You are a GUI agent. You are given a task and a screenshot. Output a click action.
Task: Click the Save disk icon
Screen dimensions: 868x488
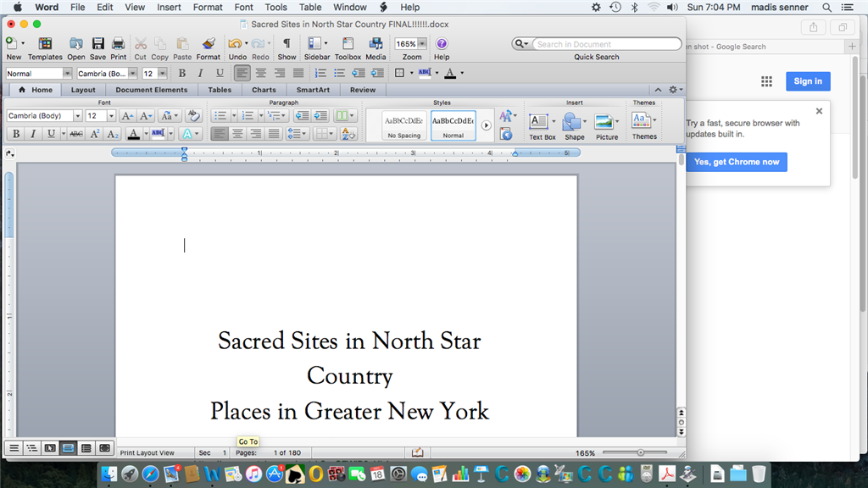click(97, 44)
